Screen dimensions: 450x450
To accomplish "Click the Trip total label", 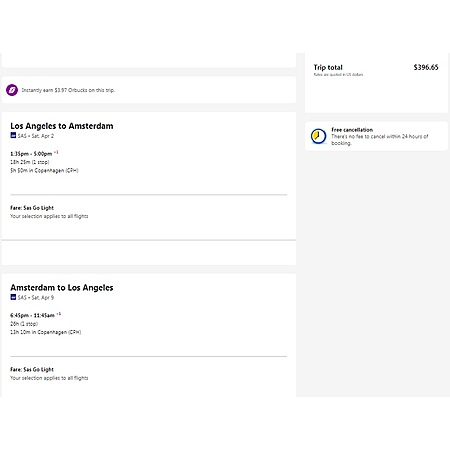I will 328,67.
